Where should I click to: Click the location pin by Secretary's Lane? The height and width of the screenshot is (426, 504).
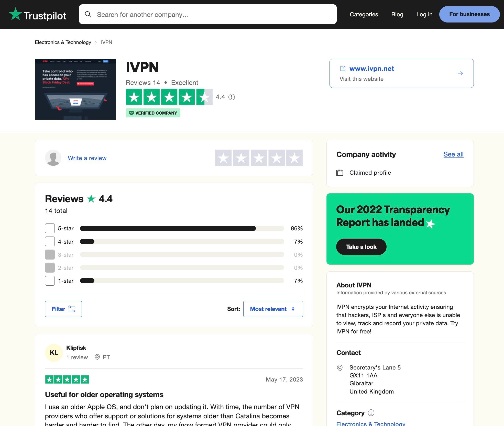(340, 368)
